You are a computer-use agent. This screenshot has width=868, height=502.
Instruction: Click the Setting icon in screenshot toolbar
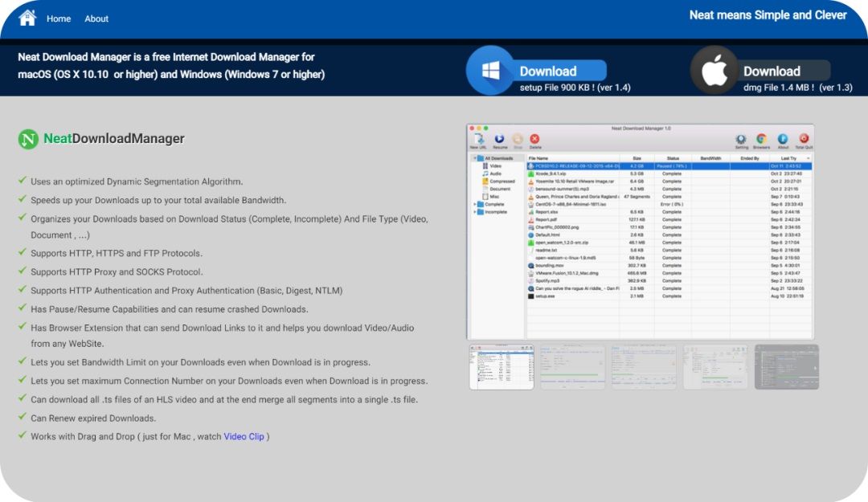click(741, 141)
